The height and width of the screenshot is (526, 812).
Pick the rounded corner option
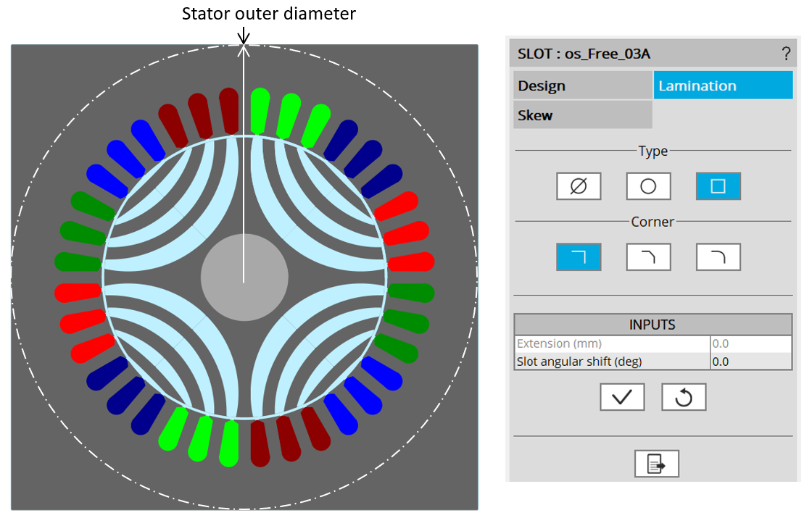click(x=718, y=257)
